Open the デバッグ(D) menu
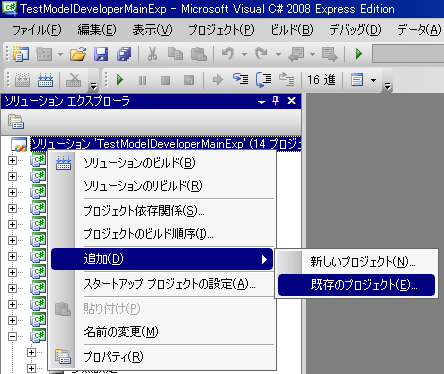Viewport: 444px width, 374px height. coord(355,30)
